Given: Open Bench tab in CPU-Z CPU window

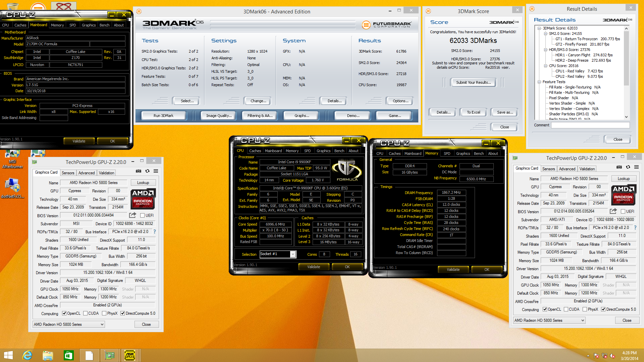Looking at the screenshot, I should pyautogui.click(x=339, y=151).
